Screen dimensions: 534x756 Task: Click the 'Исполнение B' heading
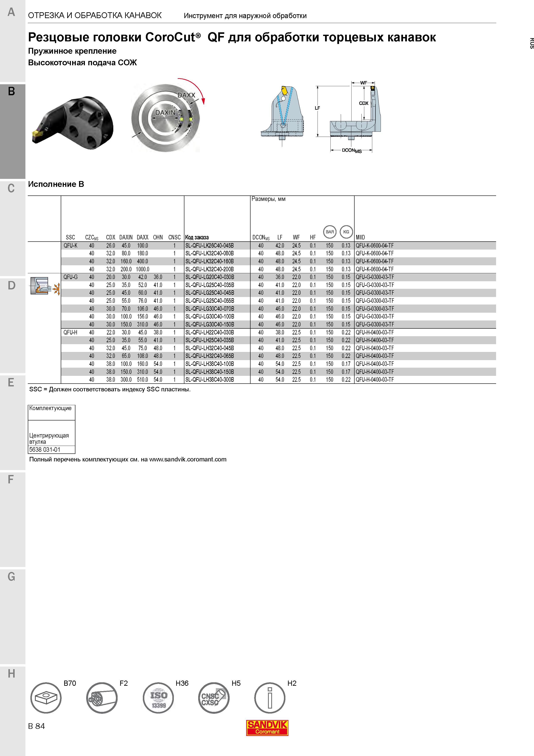(56, 184)
